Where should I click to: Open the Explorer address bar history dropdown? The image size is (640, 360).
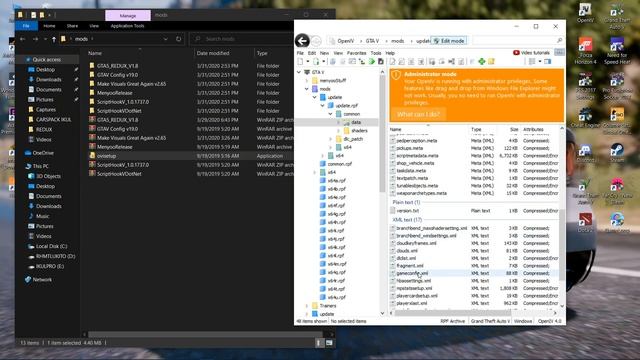click(165, 39)
